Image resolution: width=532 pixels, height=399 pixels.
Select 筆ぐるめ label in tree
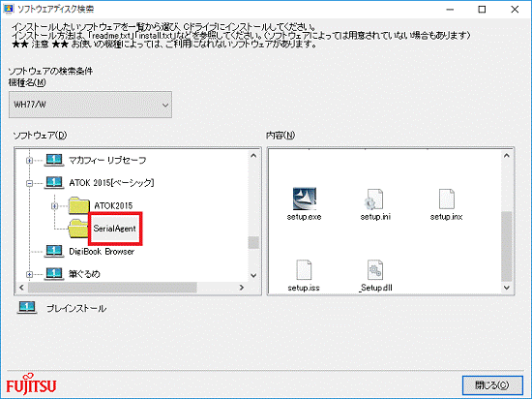(x=84, y=274)
